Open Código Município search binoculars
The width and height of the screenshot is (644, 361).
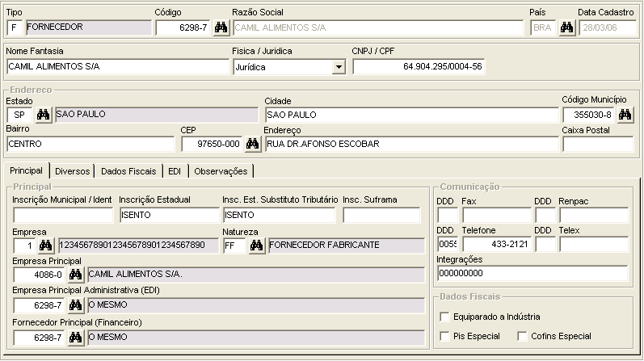click(625, 115)
